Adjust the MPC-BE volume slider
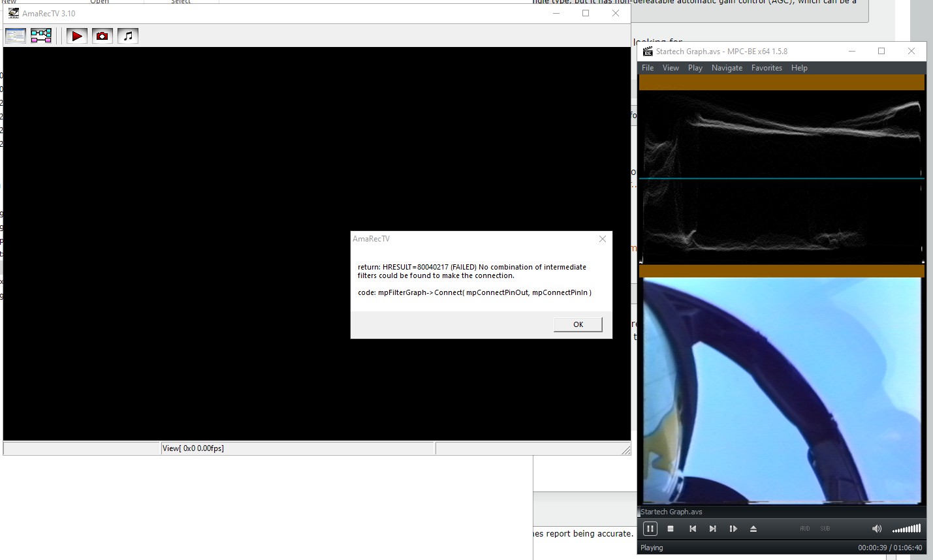This screenshot has width=933, height=560. [x=906, y=529]
